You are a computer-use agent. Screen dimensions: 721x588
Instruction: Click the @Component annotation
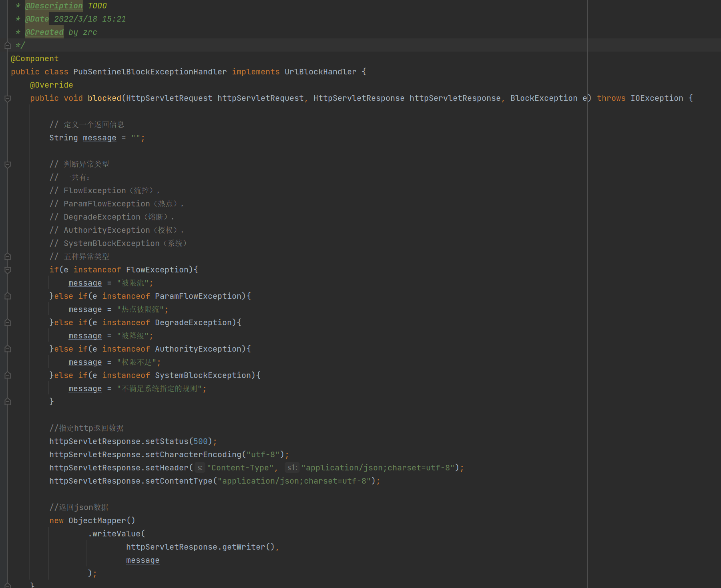point(35,59)
